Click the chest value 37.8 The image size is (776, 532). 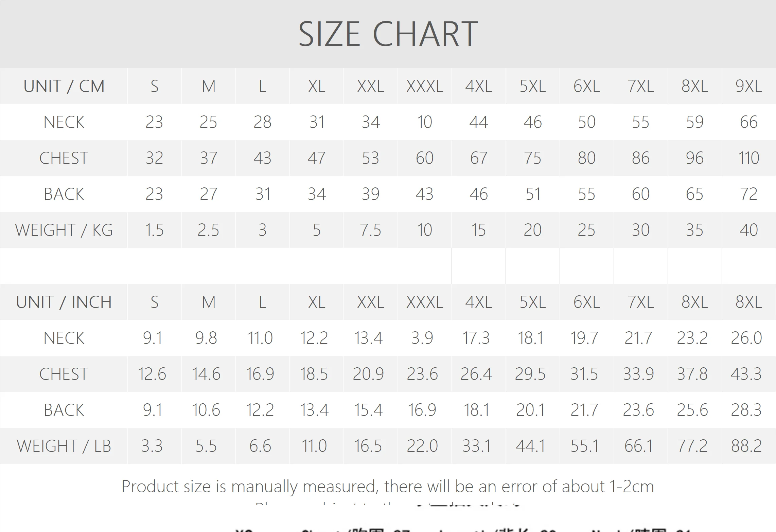point(692,374)
